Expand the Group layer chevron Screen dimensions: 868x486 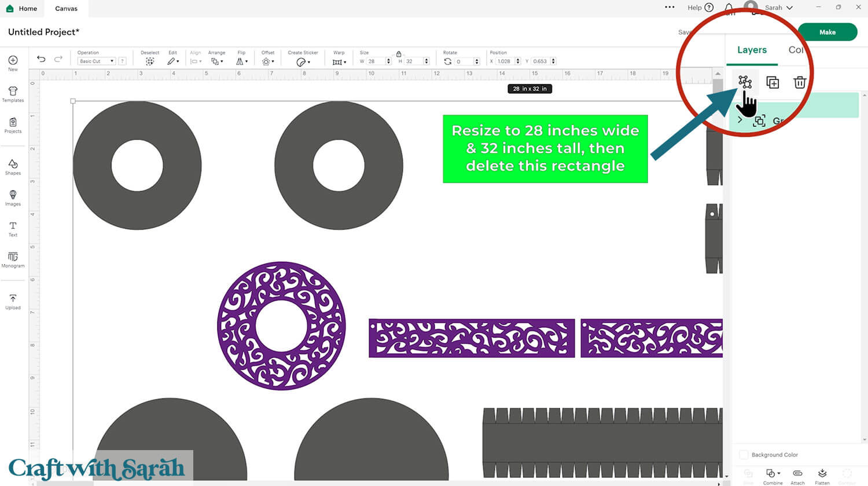(740, 120)
